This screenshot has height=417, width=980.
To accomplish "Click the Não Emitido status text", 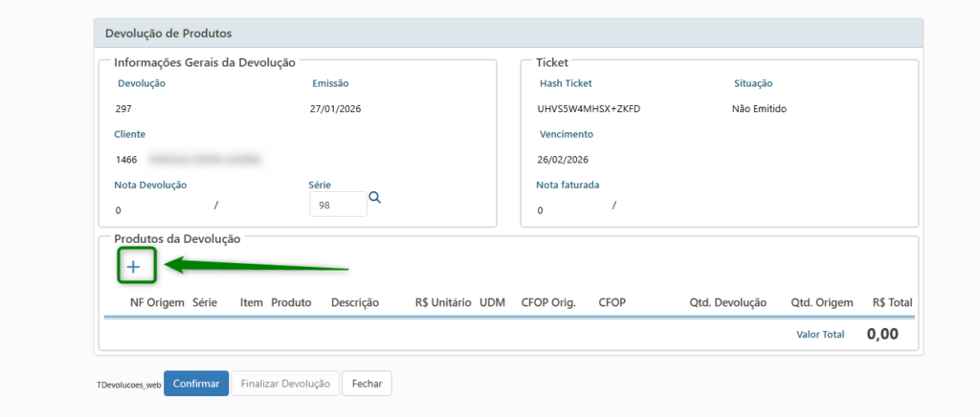I will click(759, 109).
